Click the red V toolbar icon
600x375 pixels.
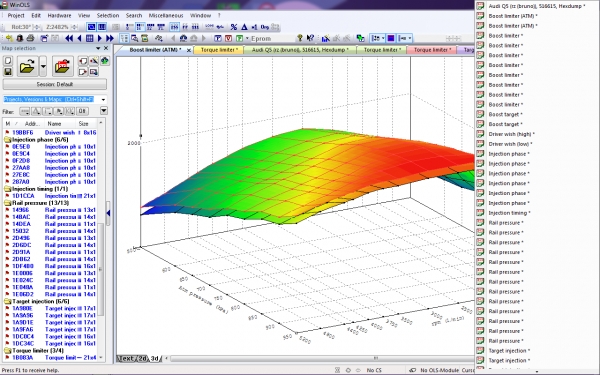pyautogui.click(x=228, y=38)
